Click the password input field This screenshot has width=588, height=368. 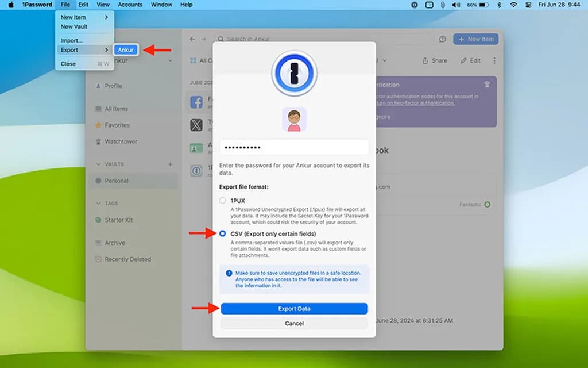pos(293,147)
